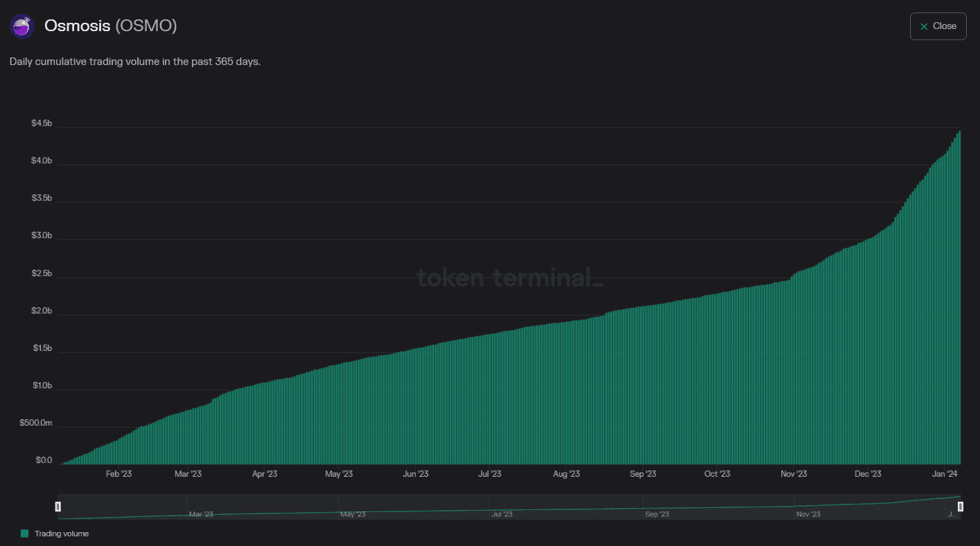Click the X icon inside Close button

(x=923, y=26)
